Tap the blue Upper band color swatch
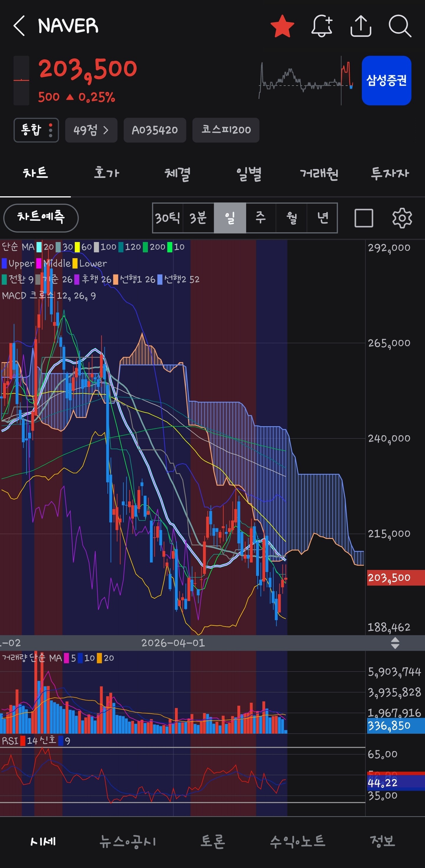This screenshot has height=868, width=425. (4, 263)
